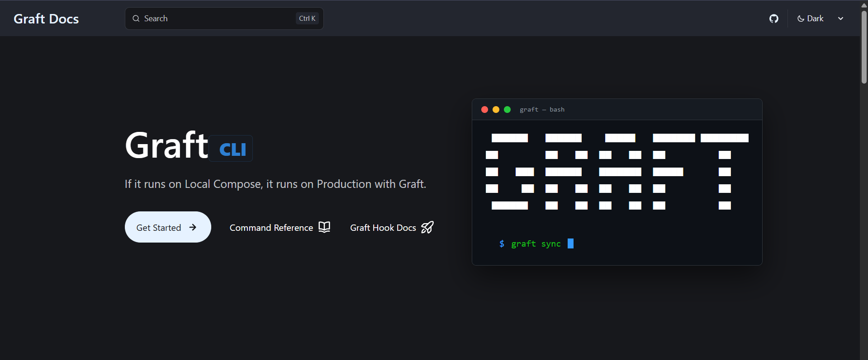Click the blue CLI badge beside Graft

point(232,149)
